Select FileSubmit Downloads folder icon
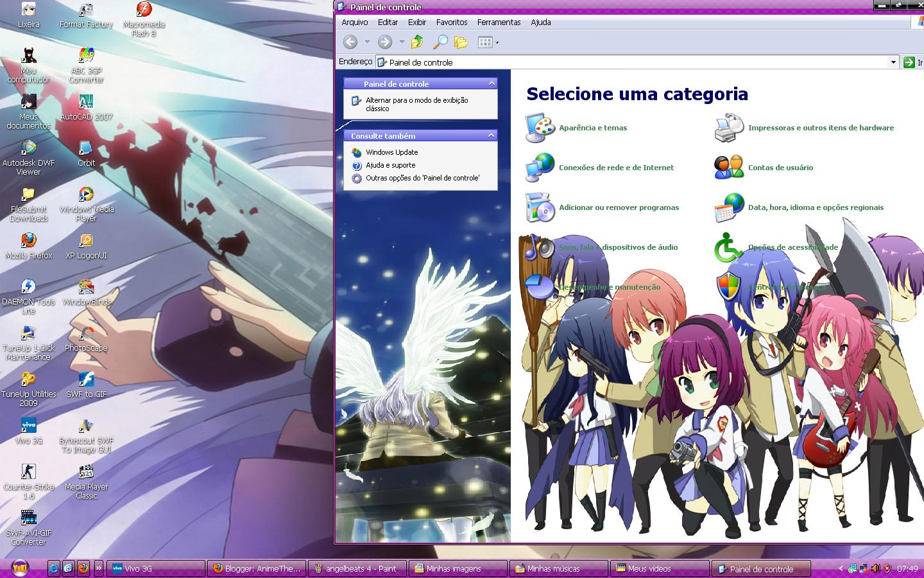 pos(28,204)
